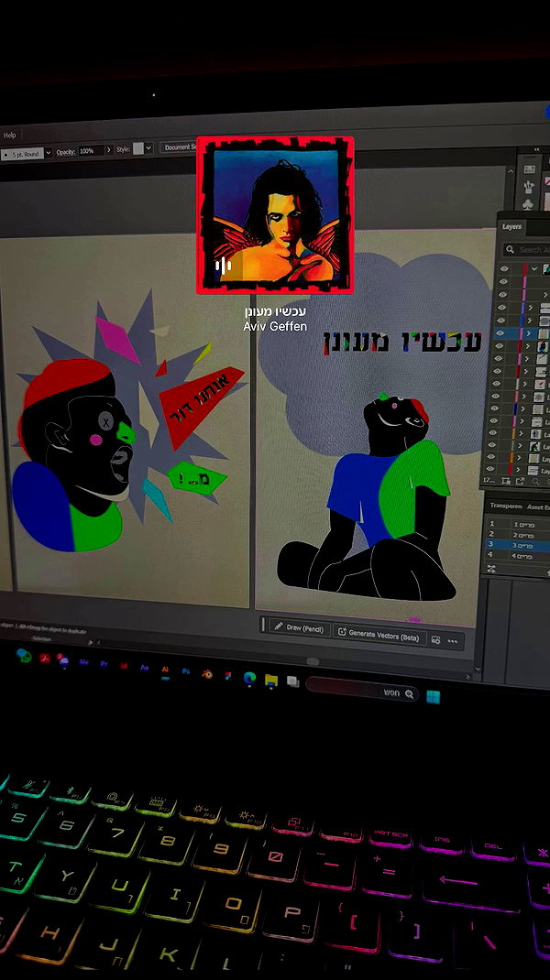Switch to the Asset Export tab
This screenshot has width=550, height=980.
click(537, 506)
